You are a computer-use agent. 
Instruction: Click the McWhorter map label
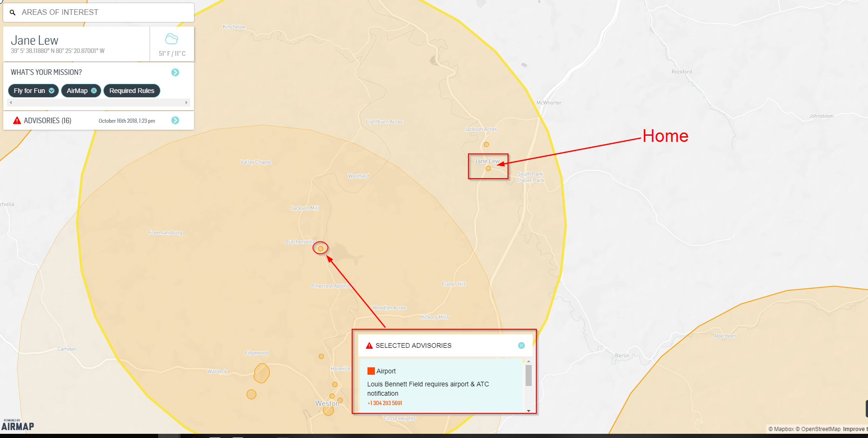[549, 103]
